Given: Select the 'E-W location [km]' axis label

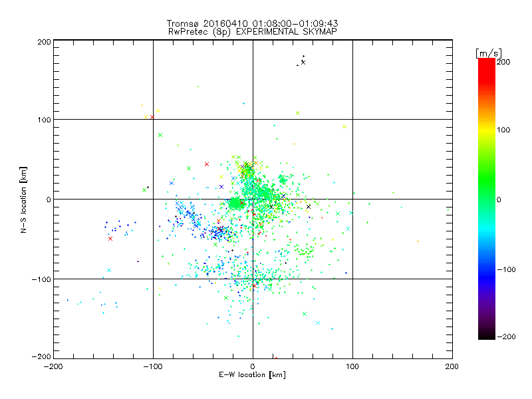Looking at the screenshot, I should point(252,374).
